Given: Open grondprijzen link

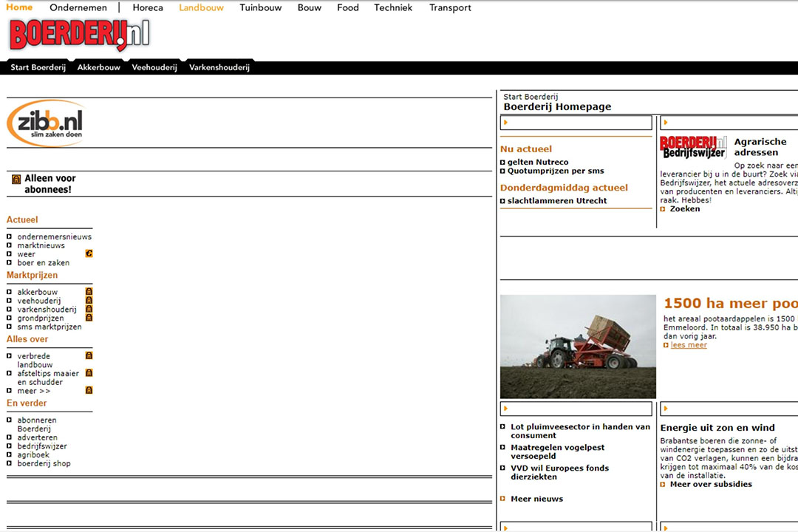Looking at the screenshot, I should tap(41, 318).
